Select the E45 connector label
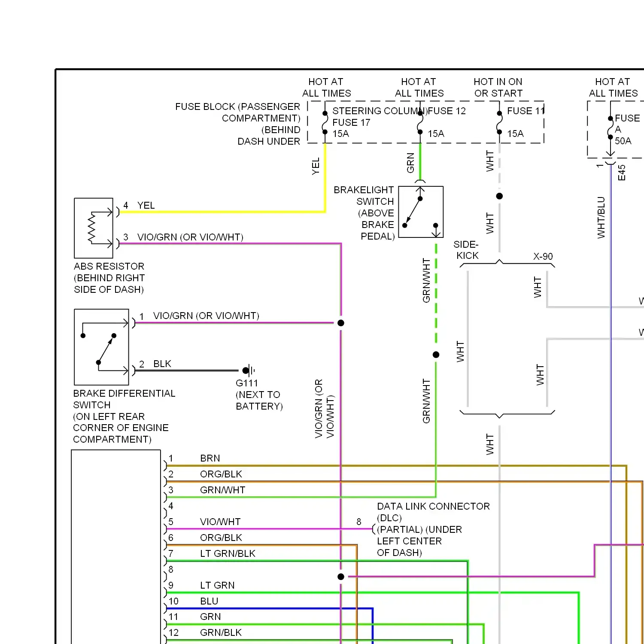This screenshot has width=644, height=644. tap(622, 173)
